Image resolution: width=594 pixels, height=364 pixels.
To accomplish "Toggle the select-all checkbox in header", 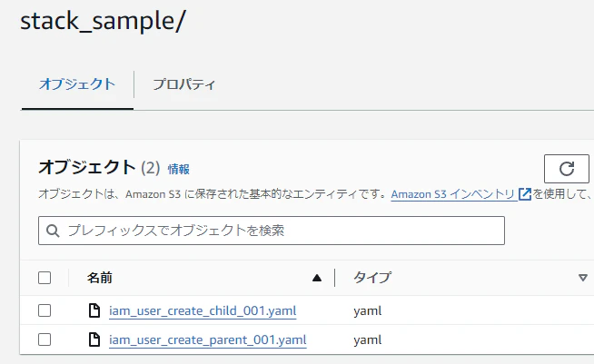I will tap(45, 278).
